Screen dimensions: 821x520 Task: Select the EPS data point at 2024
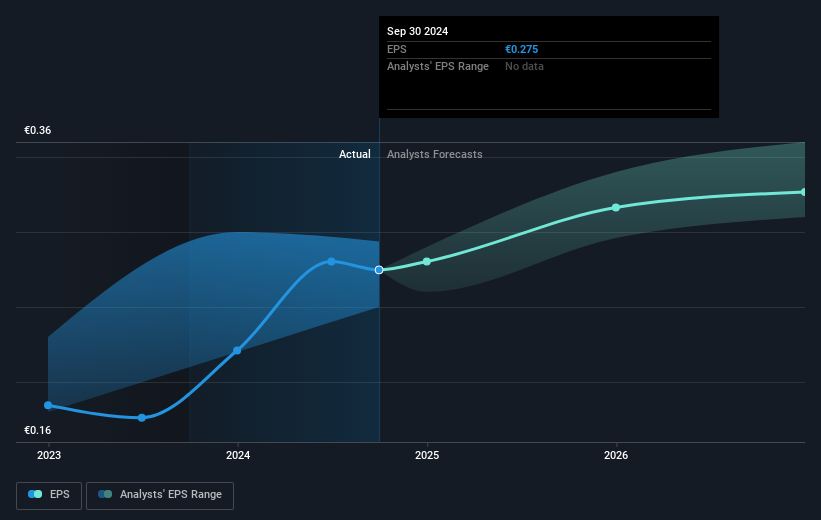237,350
